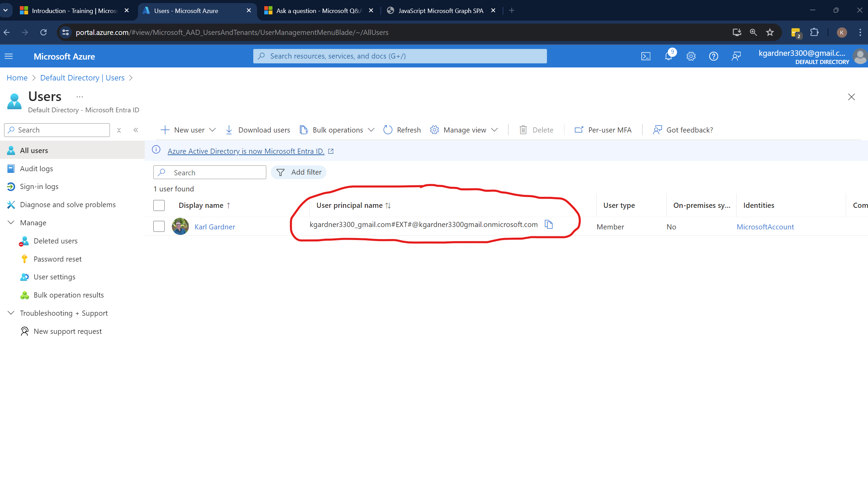The image size is (868, 478).
Task: Open the Help question mark icon
Action: (x=714, y=56)
